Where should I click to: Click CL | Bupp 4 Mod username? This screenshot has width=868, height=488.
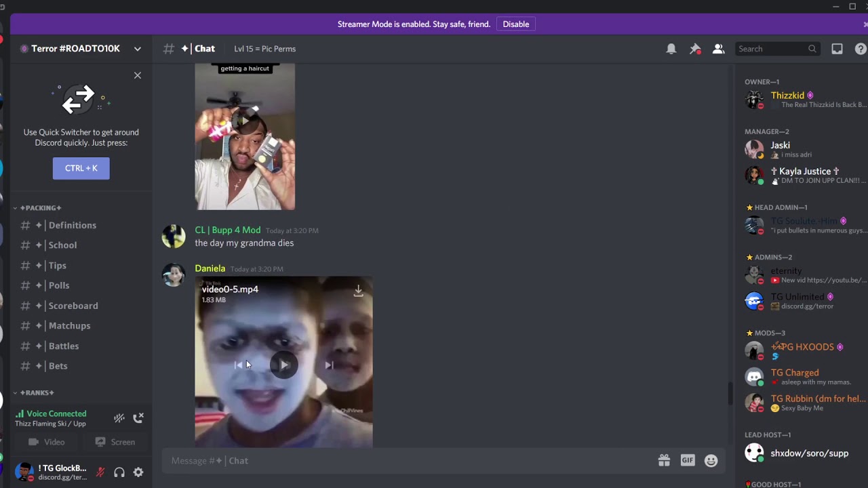click(228, 230)
